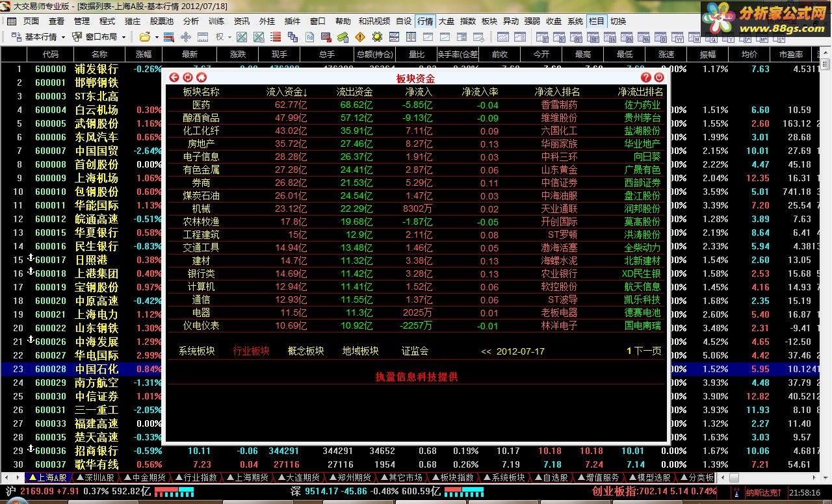
Task: Click the four-way move arrows toolbar icon
Action: pyautogui.click(x=185, y=37)
